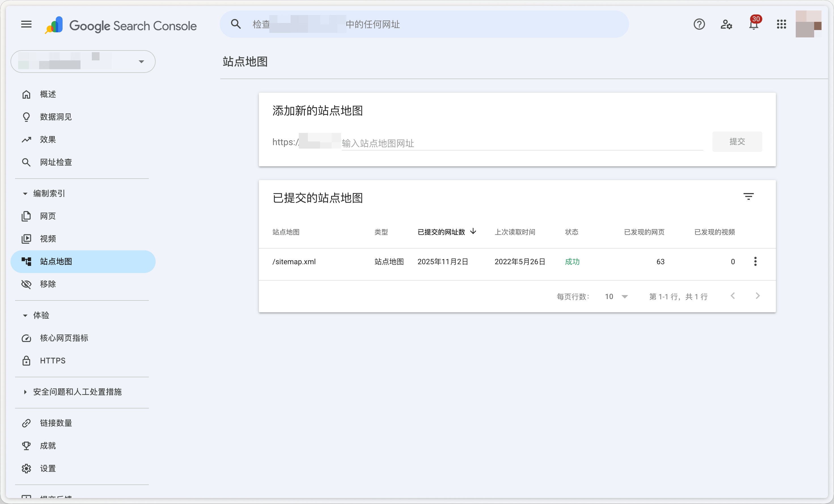This screenshot has width=834, height=504.
Task: Open the HTTPS report
Action: click(83, 361)
